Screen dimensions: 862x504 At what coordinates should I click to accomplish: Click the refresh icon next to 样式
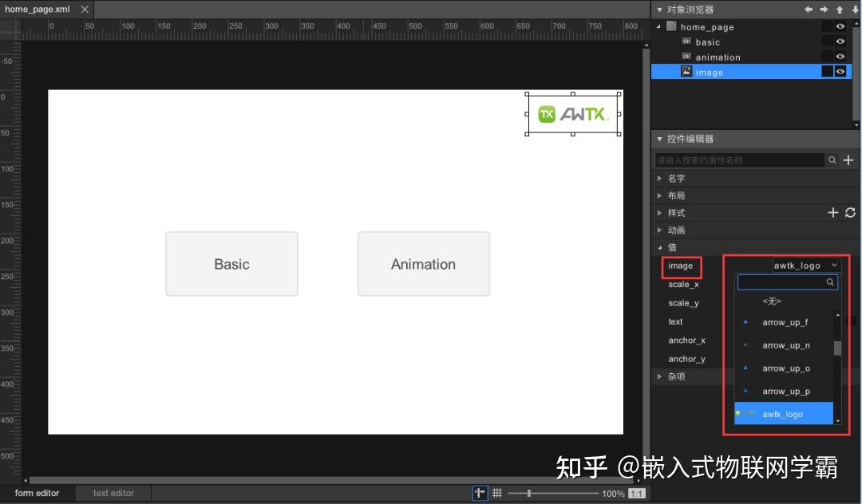point(849,212)
